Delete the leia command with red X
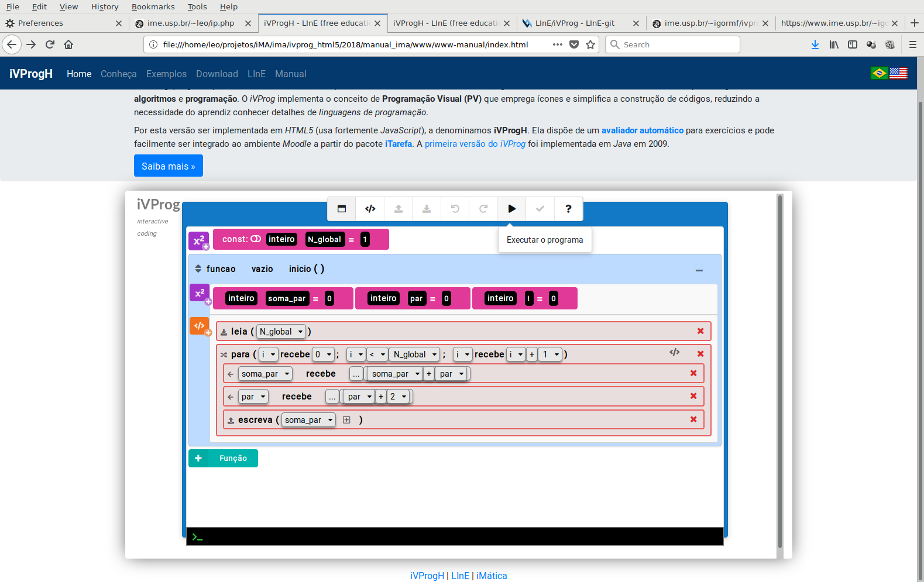The width and height of the screenshot is (924, 582). tap(700, 331)
